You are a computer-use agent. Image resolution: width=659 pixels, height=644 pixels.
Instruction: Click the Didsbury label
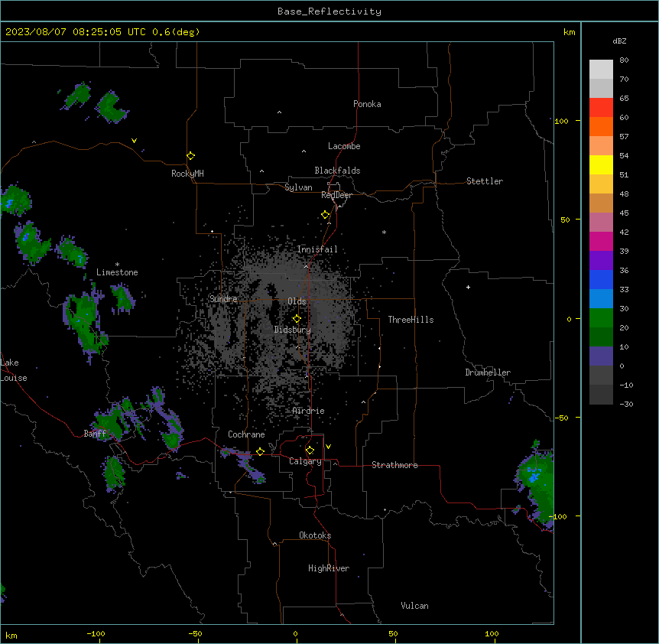pyautogui.click(x=293, y=330)
